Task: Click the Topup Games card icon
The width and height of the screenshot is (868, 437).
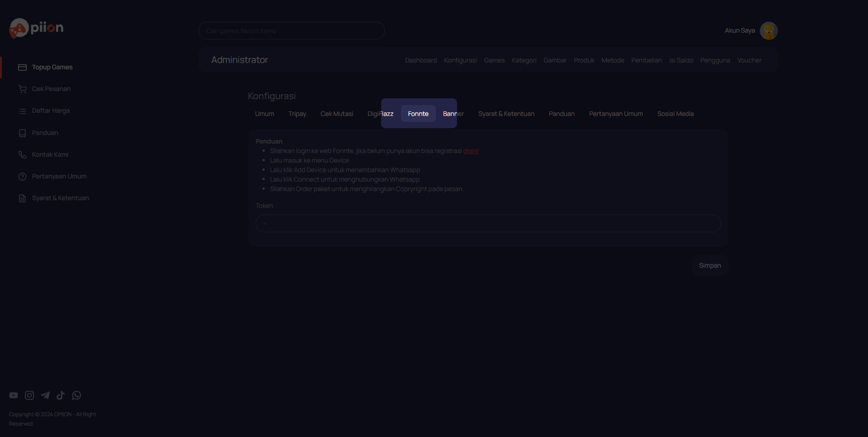Action: point(22,67)
